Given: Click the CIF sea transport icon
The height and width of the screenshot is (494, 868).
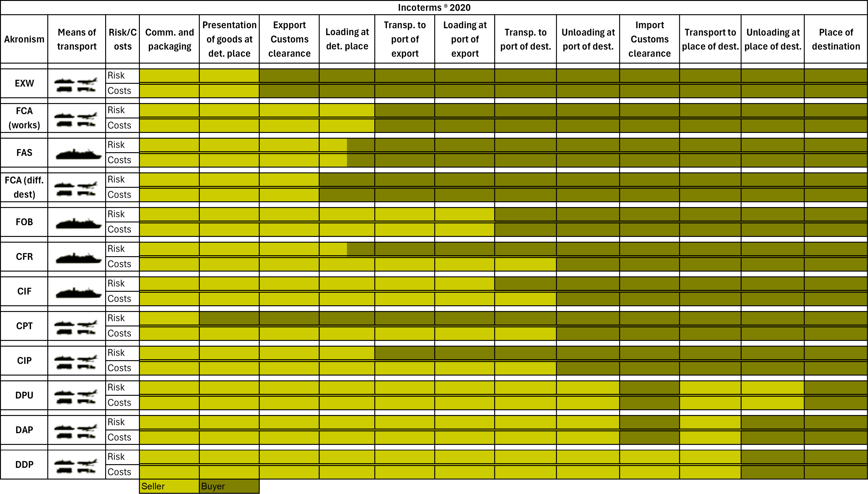Looking at the screenshot, I should tap(76, 291).
